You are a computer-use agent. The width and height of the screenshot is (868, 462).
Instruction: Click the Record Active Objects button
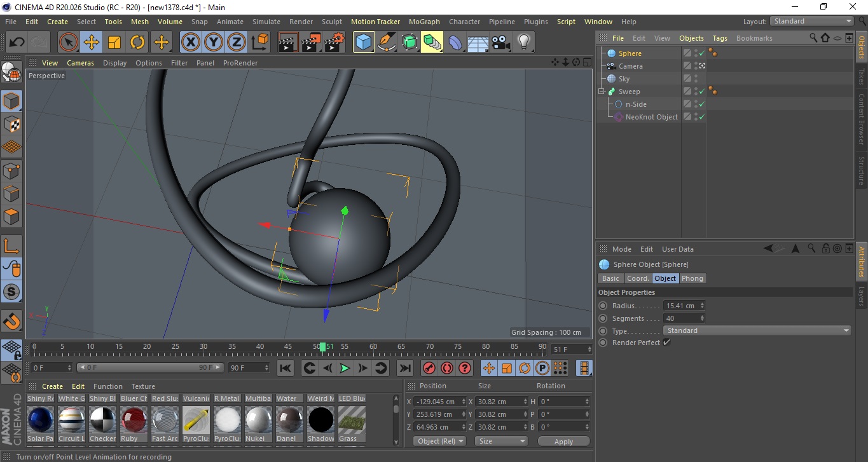tap(429, 368)
